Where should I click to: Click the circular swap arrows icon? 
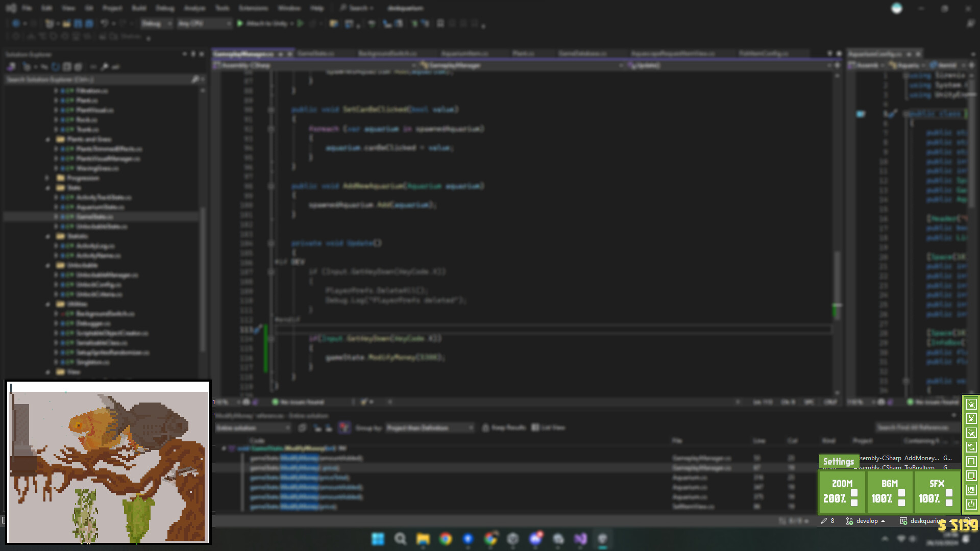971,447
